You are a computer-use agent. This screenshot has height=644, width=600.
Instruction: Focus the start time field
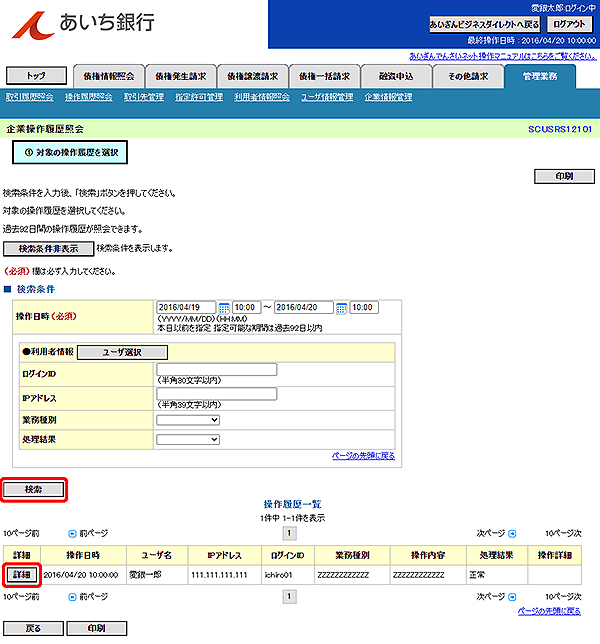247,307
